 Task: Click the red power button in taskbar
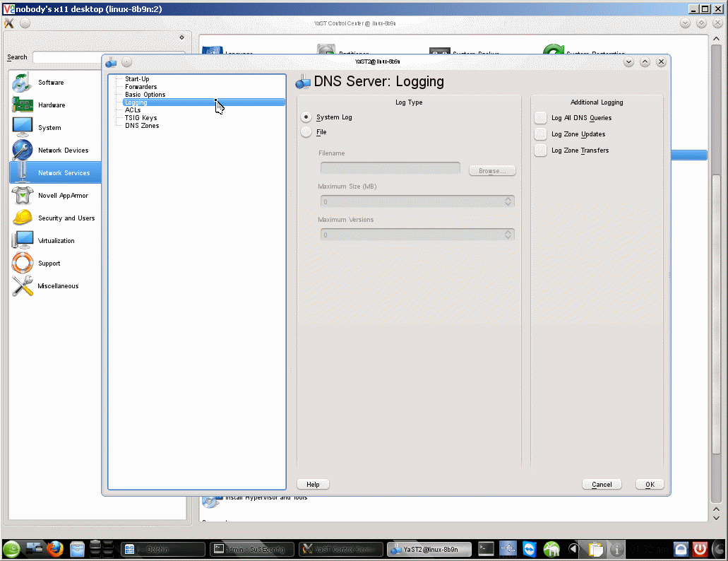[700, 550]
